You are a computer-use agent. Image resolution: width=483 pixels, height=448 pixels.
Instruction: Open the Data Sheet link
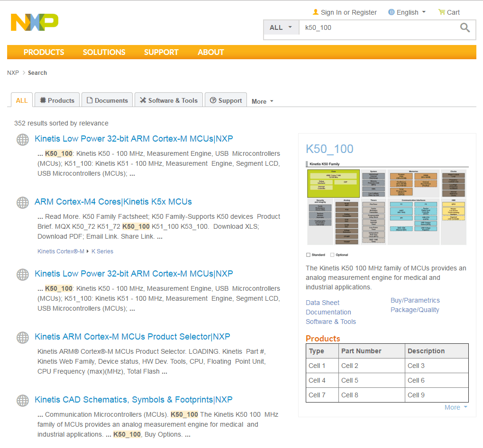[322, 303]
